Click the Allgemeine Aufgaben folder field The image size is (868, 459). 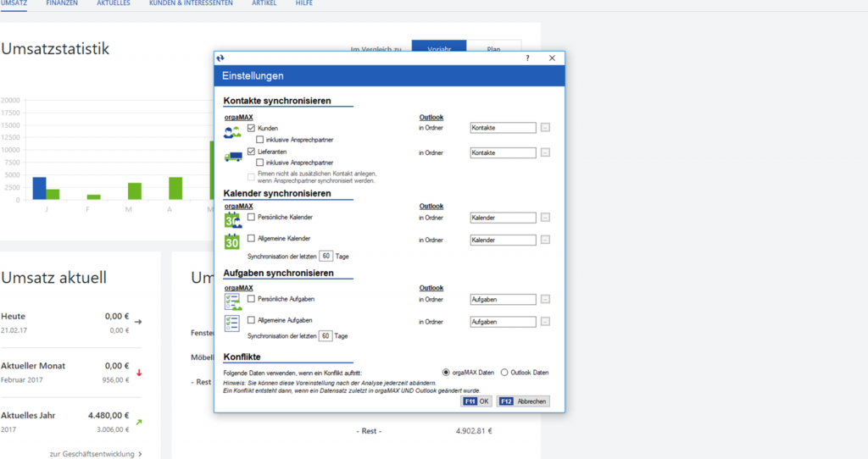coord(503,322)
